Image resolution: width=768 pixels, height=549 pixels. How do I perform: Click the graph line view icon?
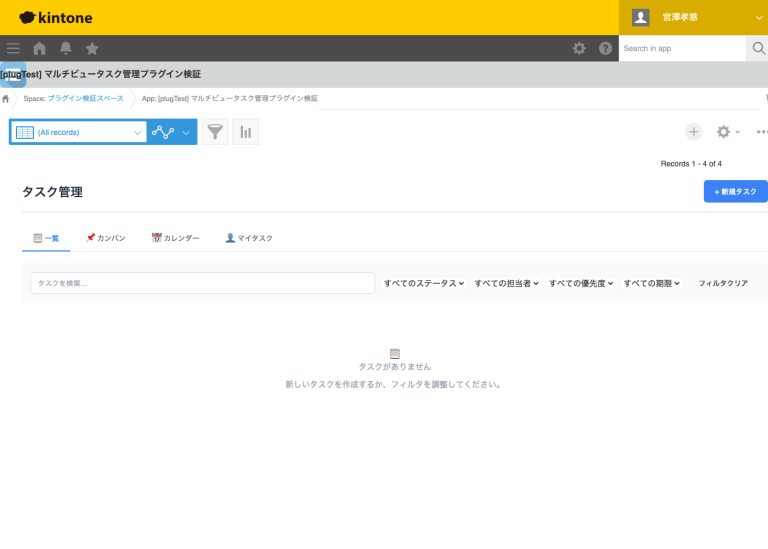click(x=163, y=132)
